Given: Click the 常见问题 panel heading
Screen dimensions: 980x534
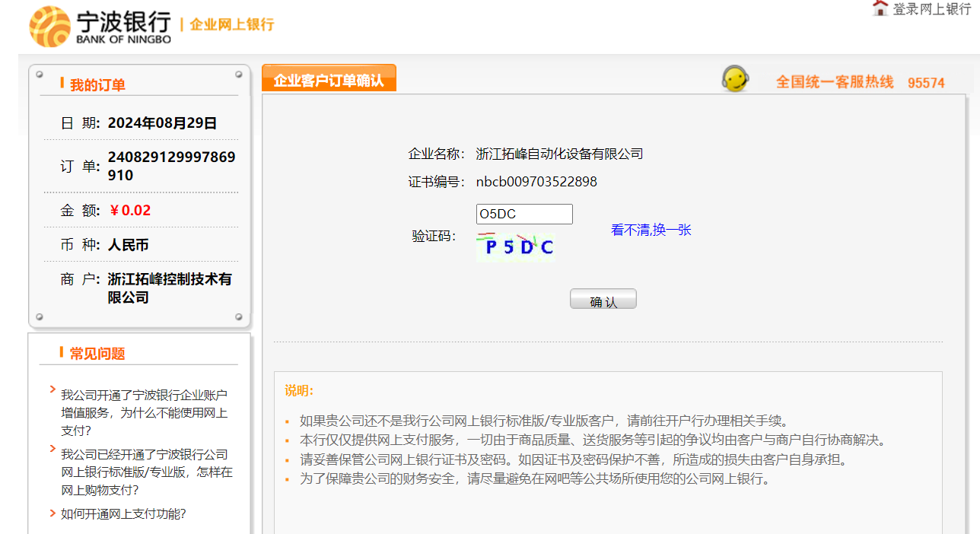Looking at the screenshot, I should click(97, 354).
